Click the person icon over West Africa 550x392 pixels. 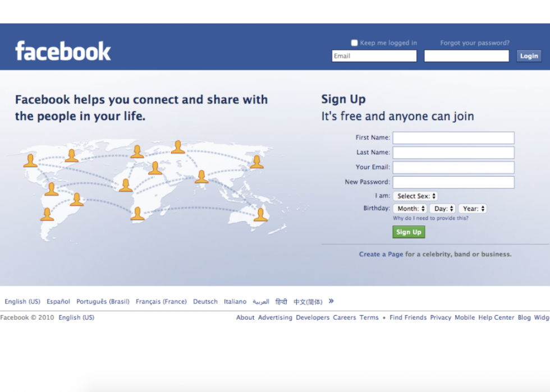coord(126,185)
